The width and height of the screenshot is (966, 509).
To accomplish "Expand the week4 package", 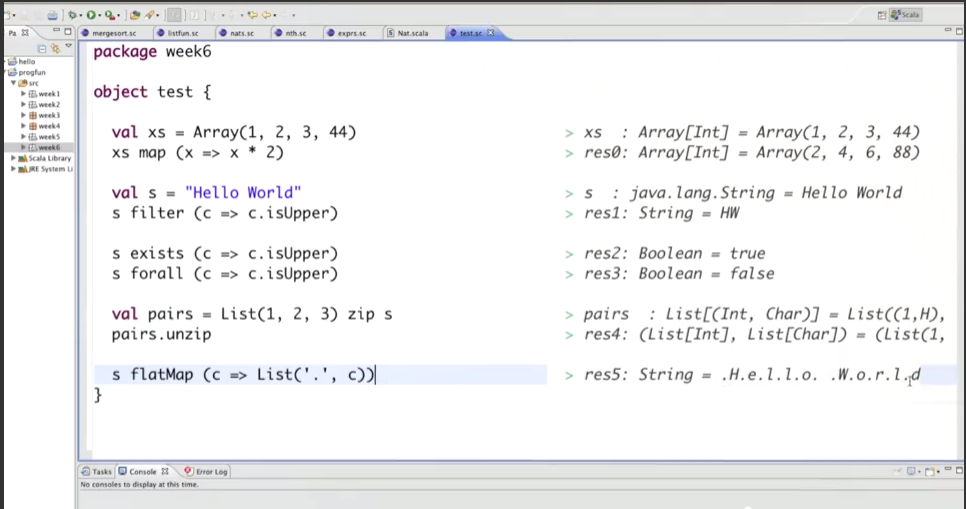I will click(23, 126).
